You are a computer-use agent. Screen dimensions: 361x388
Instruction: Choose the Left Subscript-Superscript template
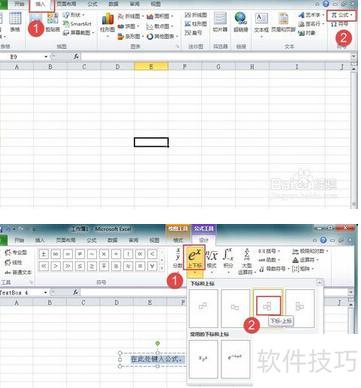(x=300, y=308)
